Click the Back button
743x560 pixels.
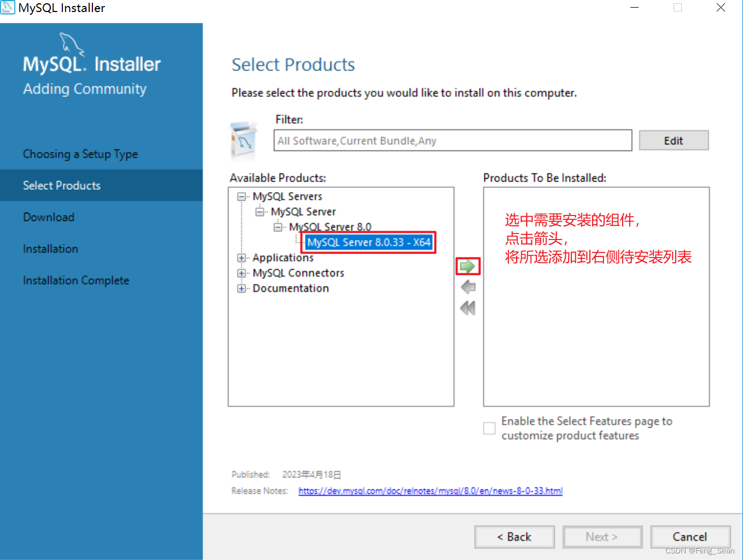[x=514, y=537]
